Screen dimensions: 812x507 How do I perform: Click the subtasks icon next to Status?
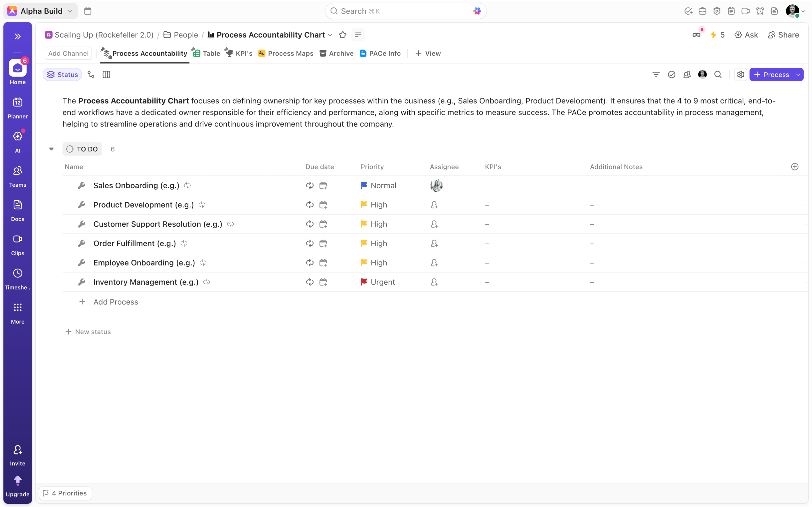[x=91, y=74]
